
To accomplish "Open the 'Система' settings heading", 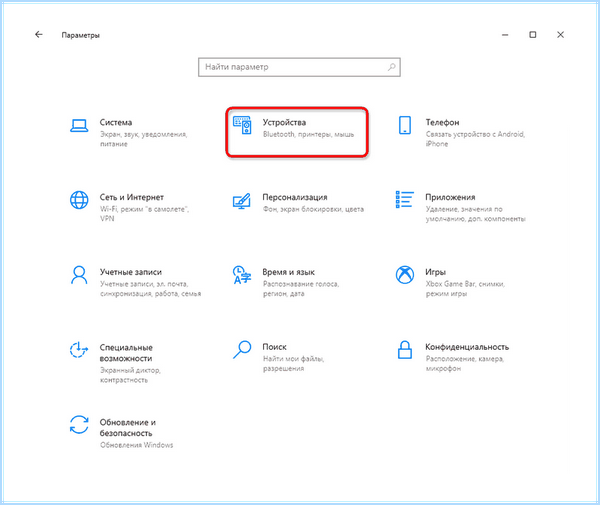I will coord(116,122).
